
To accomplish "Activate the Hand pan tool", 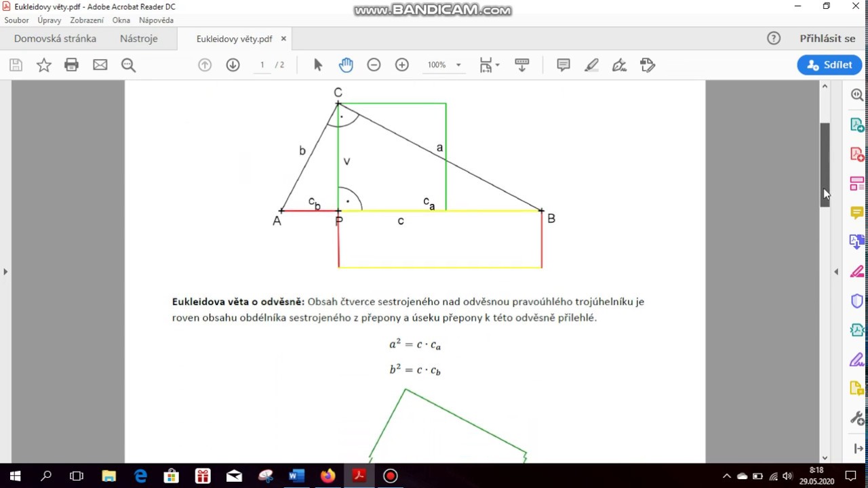I will point(346,65).
